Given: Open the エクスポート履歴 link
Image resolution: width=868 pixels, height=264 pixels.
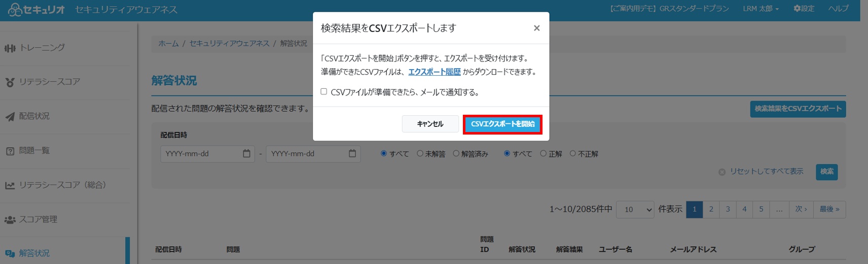Looking at the screenshot, I should point(435,72).
